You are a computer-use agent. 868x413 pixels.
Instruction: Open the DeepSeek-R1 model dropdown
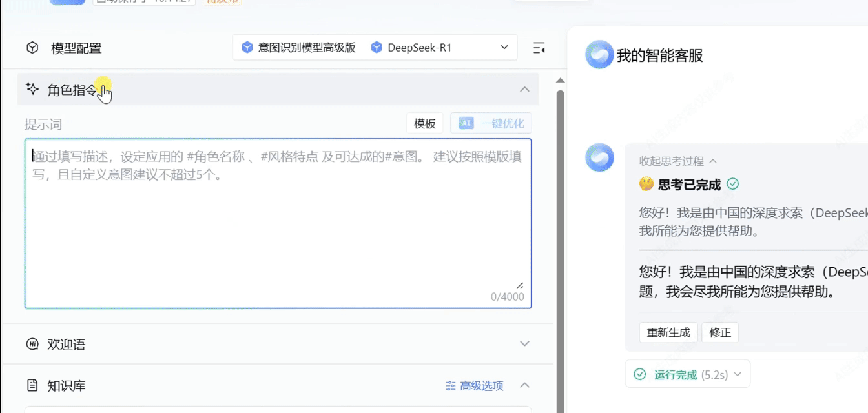[504, 48]
